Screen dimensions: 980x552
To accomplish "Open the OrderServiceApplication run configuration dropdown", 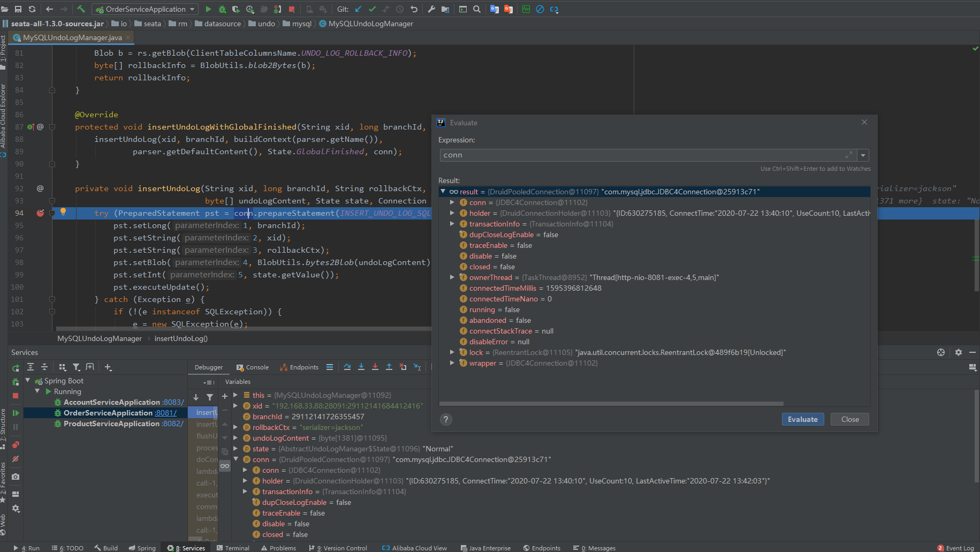I will (145, 9).
